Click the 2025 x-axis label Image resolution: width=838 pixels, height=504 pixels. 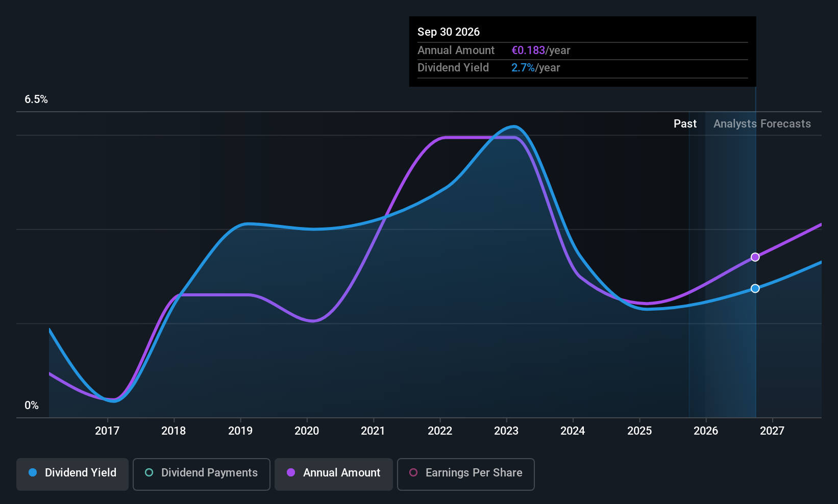point(639,431)
